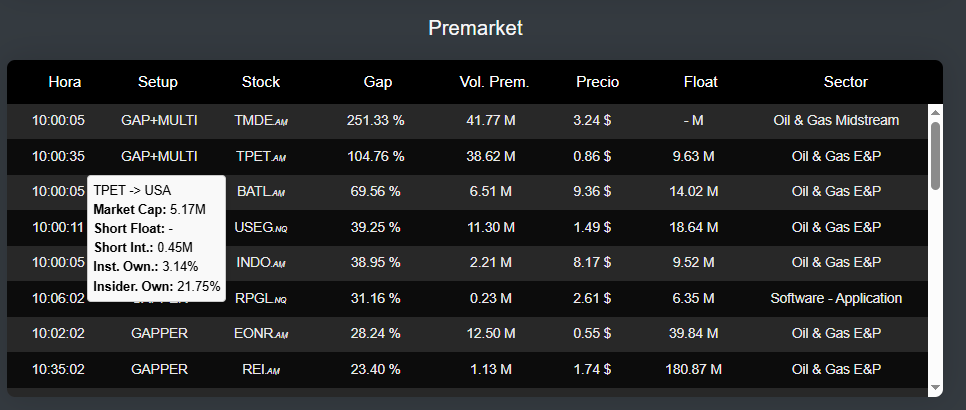This screenshot has width=966, height=410.
Task: Select the BATL stock ticker
Action: pos(261,191)
